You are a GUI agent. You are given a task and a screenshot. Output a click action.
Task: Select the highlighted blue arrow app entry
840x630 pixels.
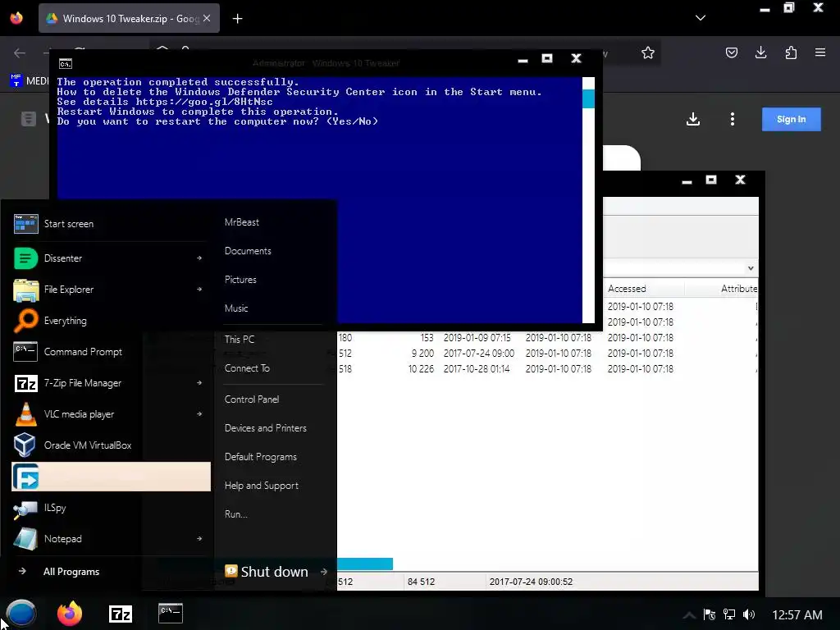click(x=111, y=477)
